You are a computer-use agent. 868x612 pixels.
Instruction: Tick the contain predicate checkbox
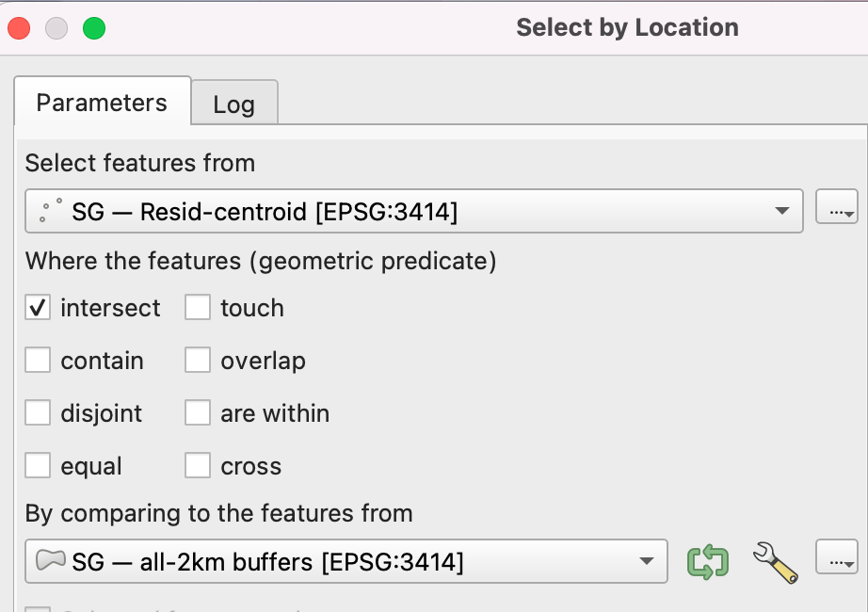(x=38, y=361)
